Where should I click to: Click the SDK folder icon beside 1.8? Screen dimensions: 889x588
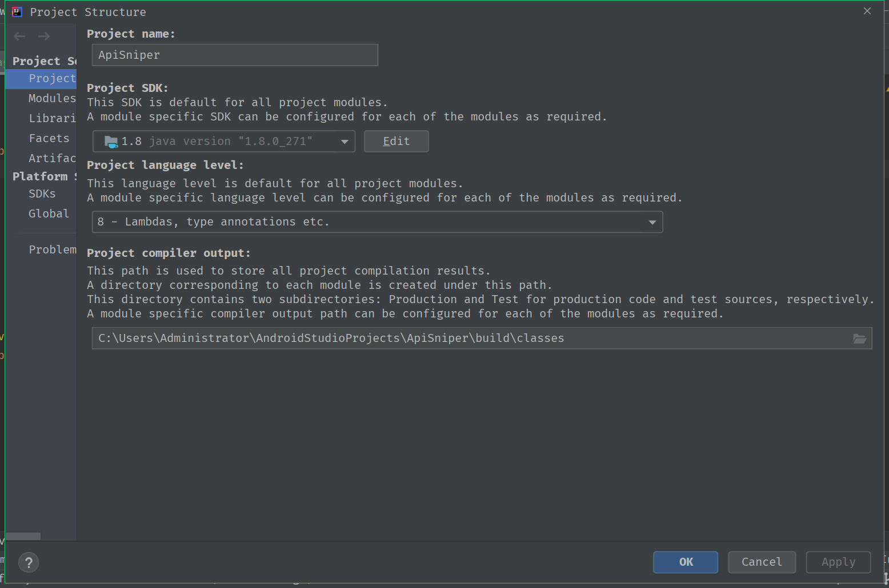coord(110,141)
